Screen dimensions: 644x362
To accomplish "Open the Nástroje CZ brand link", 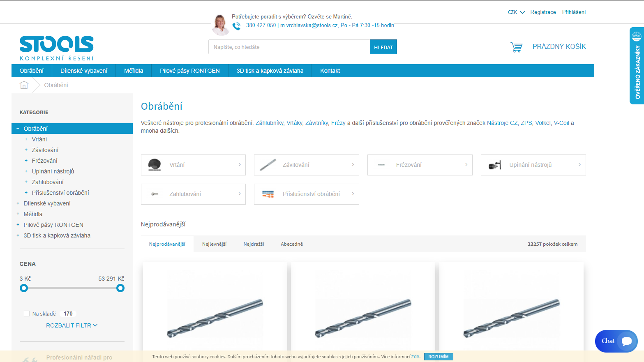I will click(x=502, y=123).
